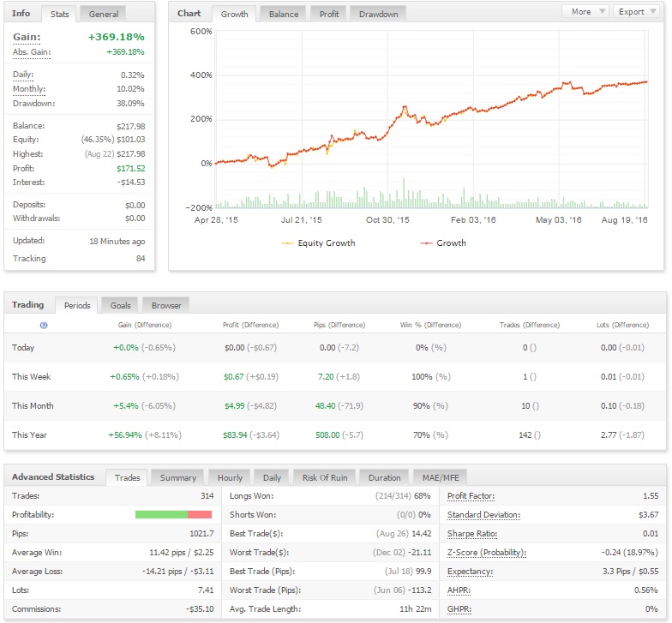Select the Hourly statistics tab

tap(230, 478)
